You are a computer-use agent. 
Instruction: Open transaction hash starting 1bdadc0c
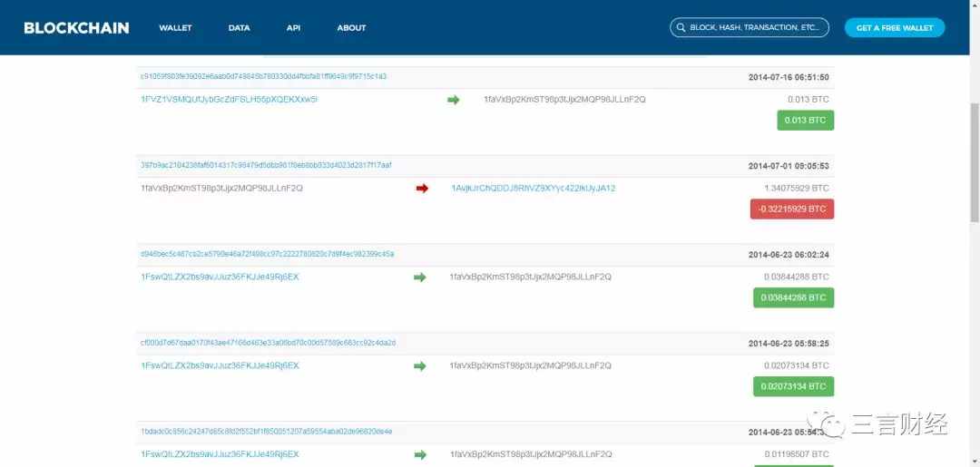[266, 432]
